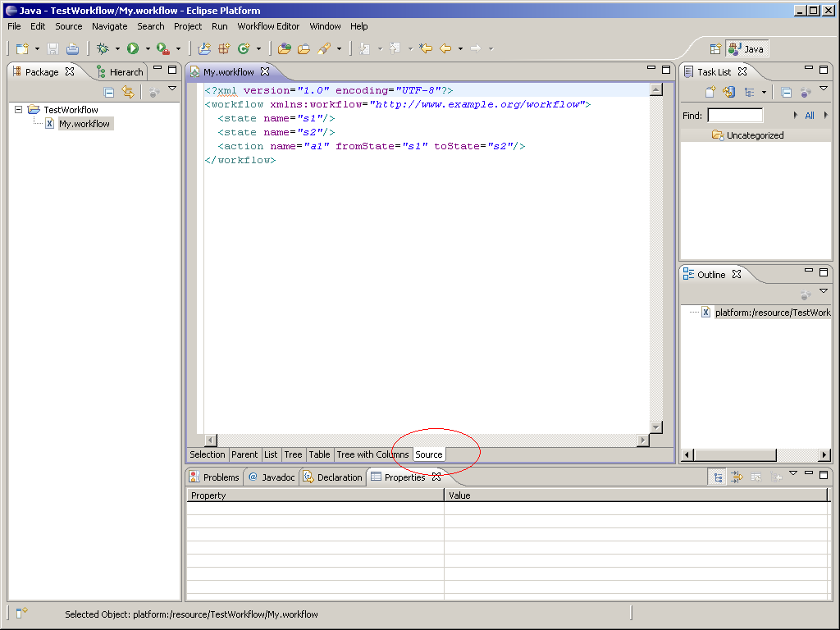Toggle Show Advanced Properties in Properties view
Screen dimensions: 840x630
(x=737, y=477)
